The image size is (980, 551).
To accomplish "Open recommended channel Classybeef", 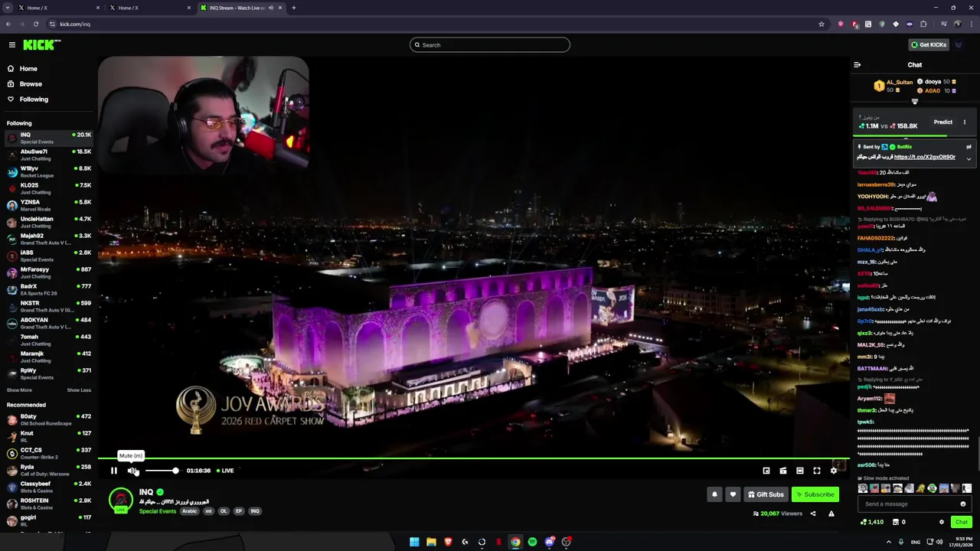I will tap(48, 487).
